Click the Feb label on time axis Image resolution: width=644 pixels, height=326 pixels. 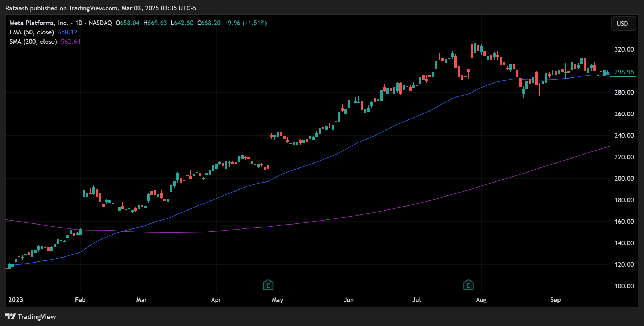click(x=80, y=300)
